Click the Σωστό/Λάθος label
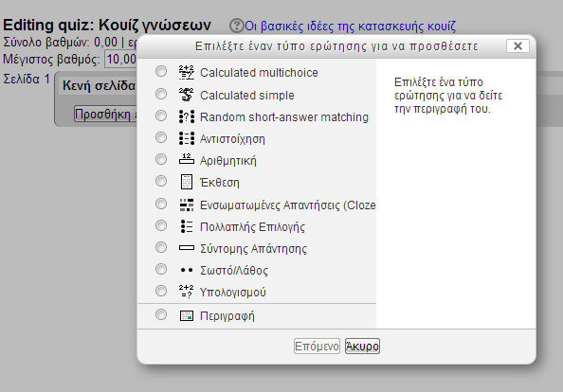The width and height of the screenshot is (563, 392). coord(234,271)
